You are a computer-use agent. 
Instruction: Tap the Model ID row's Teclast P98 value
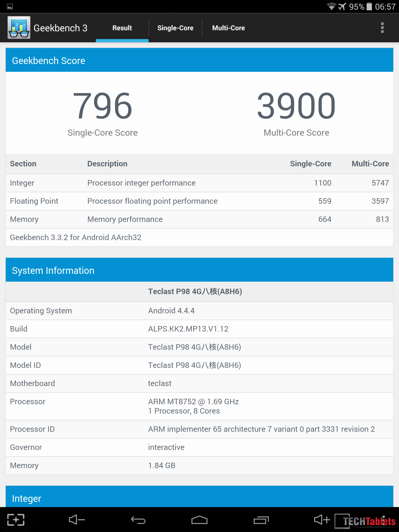[x=195, y=365]
